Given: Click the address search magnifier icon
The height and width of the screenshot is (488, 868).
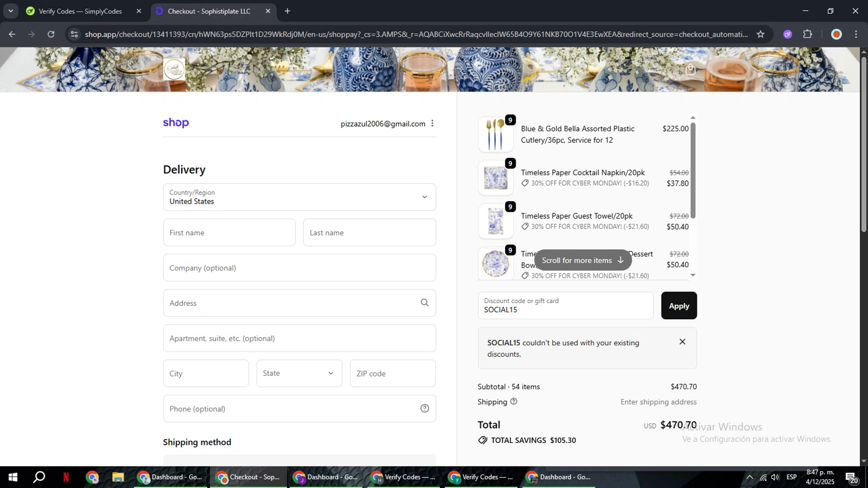Looking at the screenshot, I should (425, 302).
